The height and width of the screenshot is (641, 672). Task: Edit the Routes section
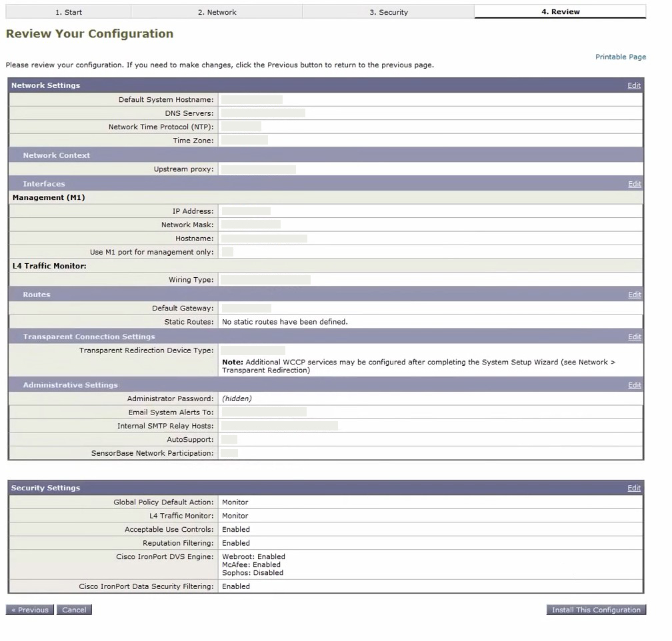[x=634, y=295]
